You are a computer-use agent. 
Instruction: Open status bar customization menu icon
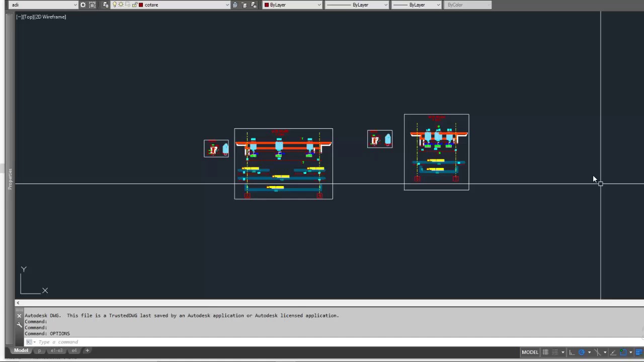639,352
